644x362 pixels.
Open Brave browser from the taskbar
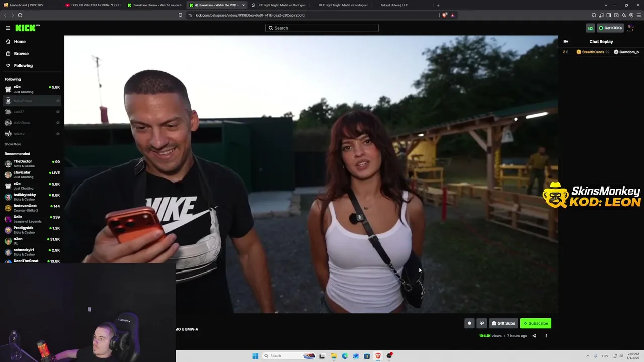click(378, 356)
